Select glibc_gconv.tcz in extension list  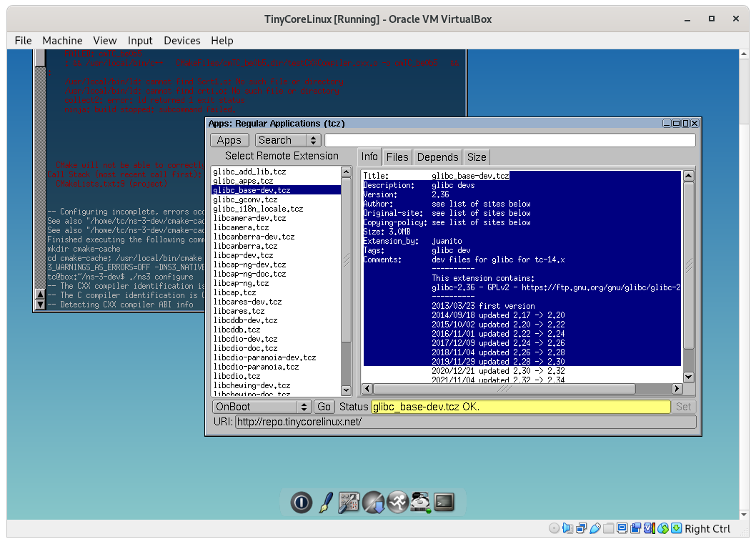pos(276,199)
